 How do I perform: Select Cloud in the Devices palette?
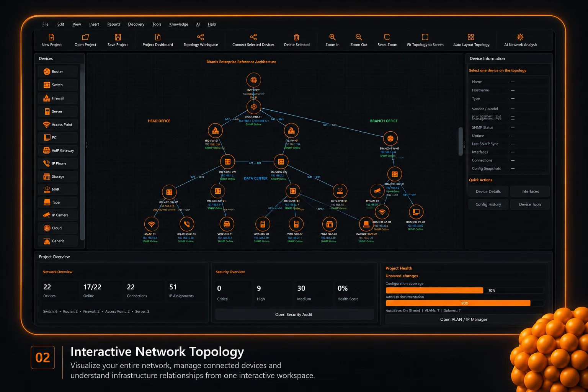(x=58, y=228)
